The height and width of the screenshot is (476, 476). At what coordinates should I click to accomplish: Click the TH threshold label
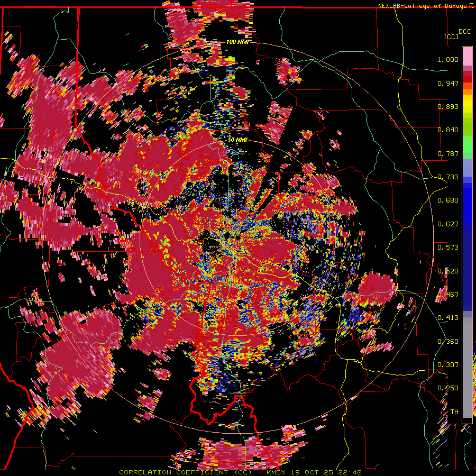point(454,412)
